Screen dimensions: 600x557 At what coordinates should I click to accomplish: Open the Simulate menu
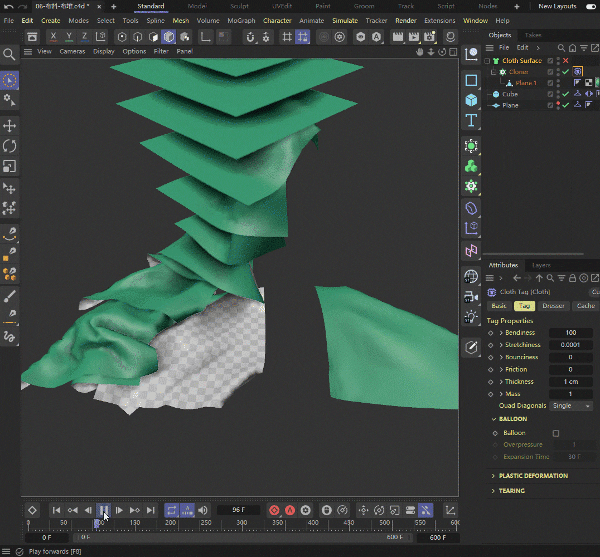click(345, 20)
